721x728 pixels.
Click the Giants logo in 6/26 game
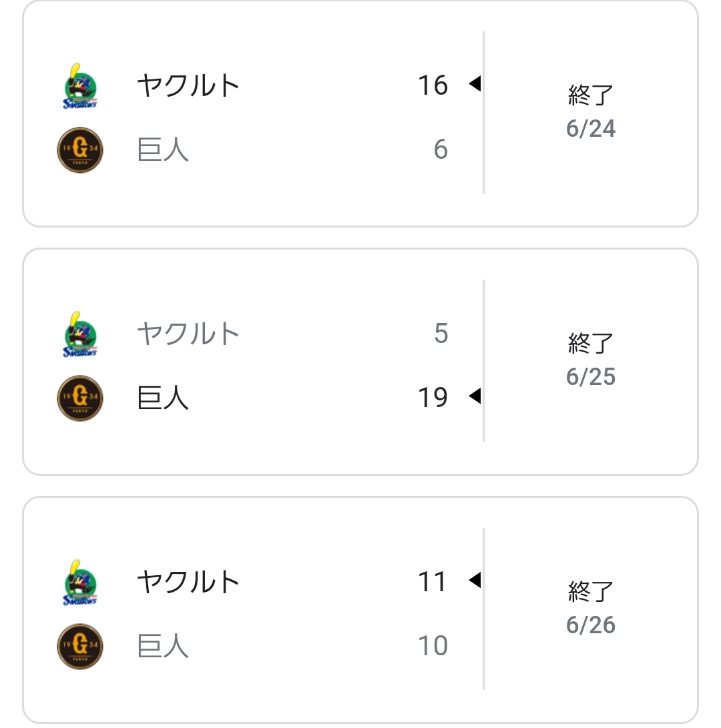pyautogui.click(x=80, y=646)
